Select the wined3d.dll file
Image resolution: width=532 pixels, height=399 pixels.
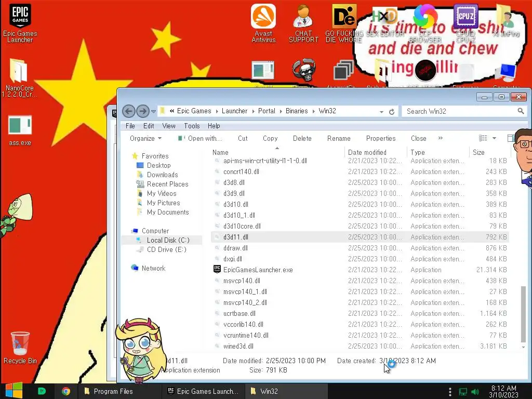(x=360, y=346)
